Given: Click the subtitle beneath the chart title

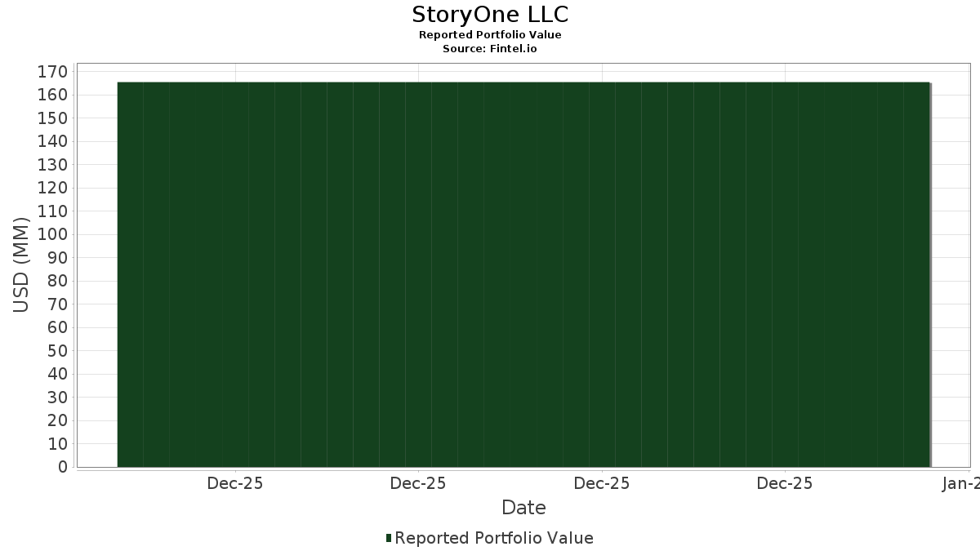Looking at the screenshot, I should [x=490, y=35].
